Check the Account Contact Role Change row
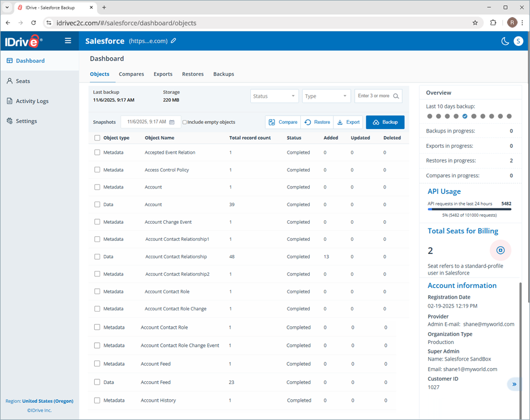The height and width of the screenshot is (420, 530). coord(97,309)
